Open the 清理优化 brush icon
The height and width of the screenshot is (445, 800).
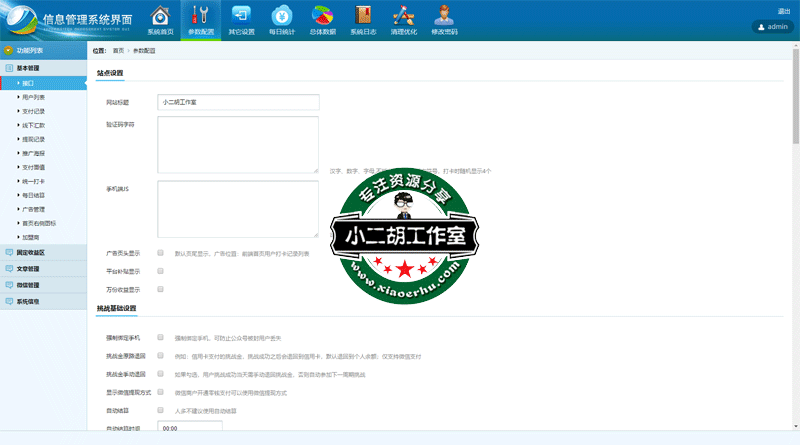404,15
